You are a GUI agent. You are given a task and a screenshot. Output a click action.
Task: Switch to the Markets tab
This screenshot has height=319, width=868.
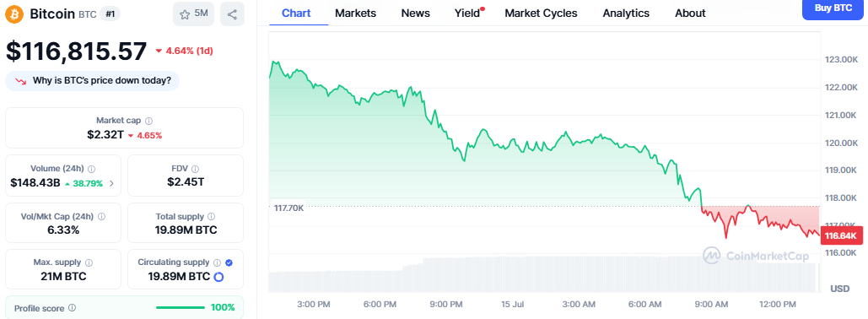point(355,14)
